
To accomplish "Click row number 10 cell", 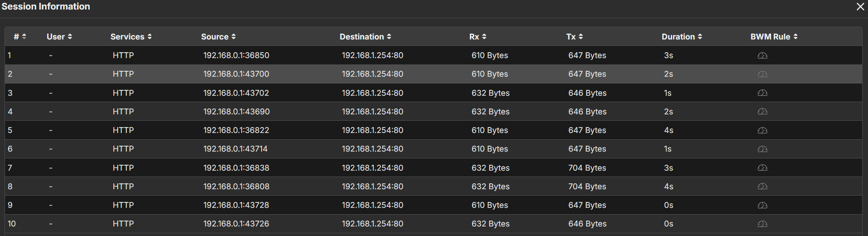I will [x=12, y=224].
